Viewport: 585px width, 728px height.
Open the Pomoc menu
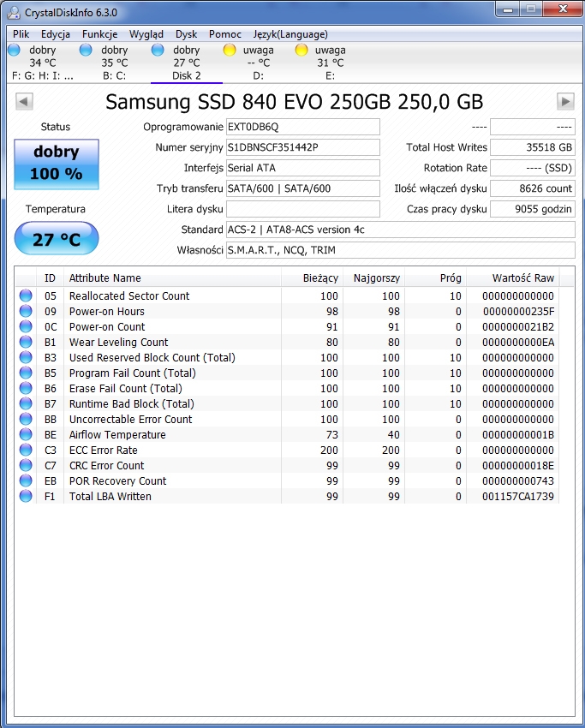point(225,34)
